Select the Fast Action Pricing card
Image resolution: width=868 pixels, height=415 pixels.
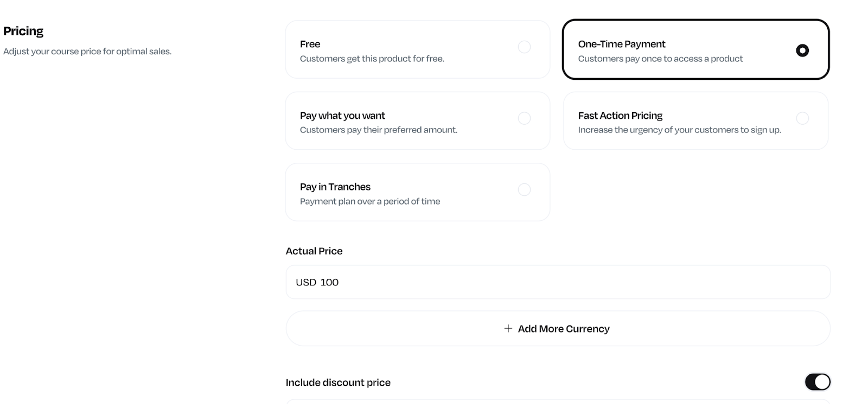[x=696, y=120]
